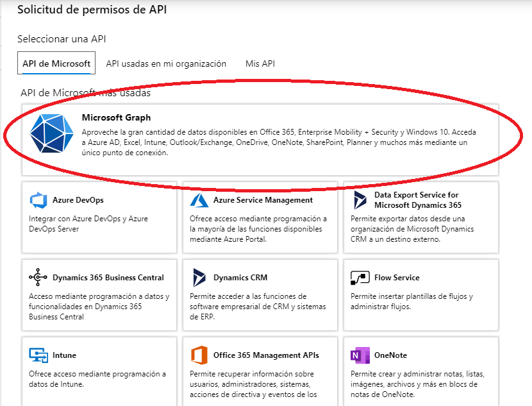
Task: Click 'Integrar con Azure DevOps' description
Action: pyautogui.click(x=88, y=224)
